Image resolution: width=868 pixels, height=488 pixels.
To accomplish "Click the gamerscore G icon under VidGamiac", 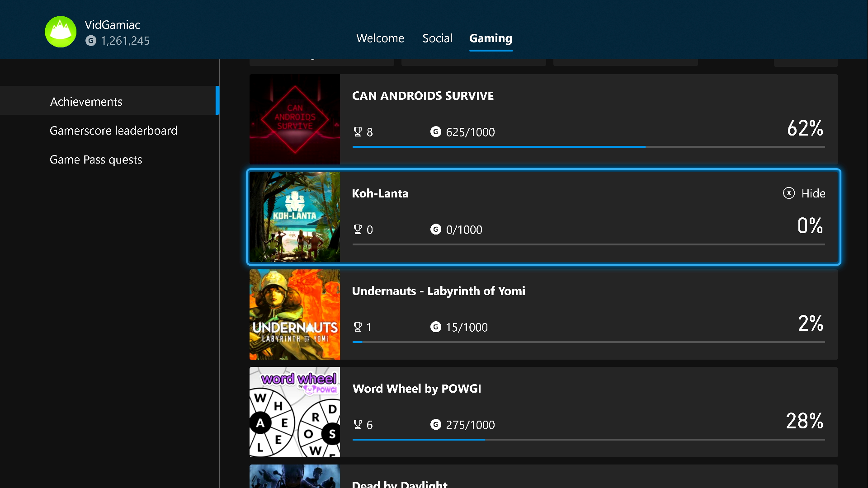I will [91, 41].
